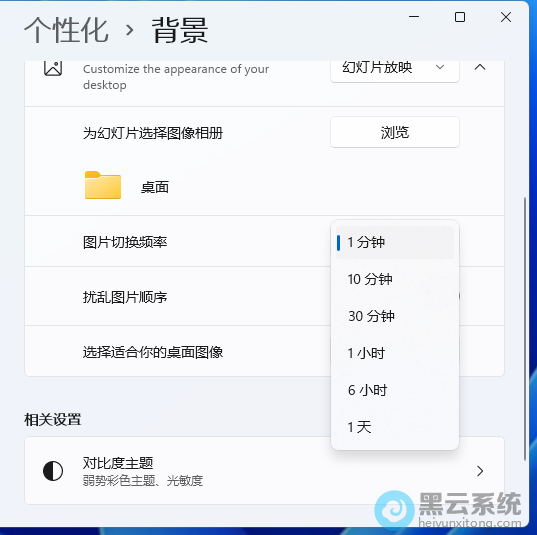Click the 背景 breadcrumb title
The height and width of the screenshot is (535, 537).
click(180, 30)
